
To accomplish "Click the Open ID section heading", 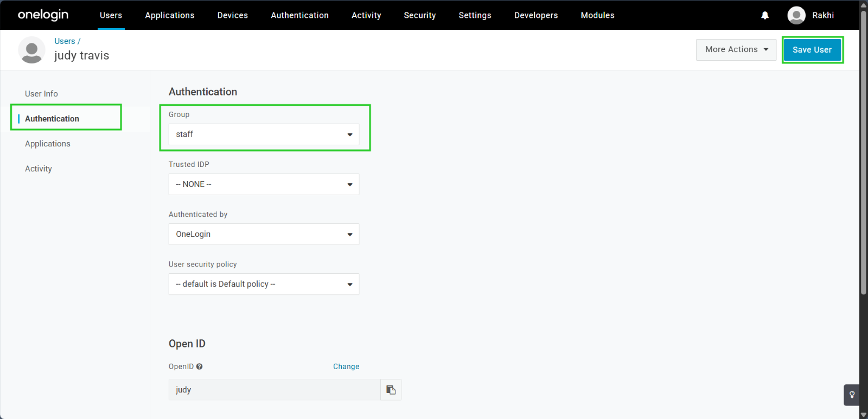I will 187,344.
